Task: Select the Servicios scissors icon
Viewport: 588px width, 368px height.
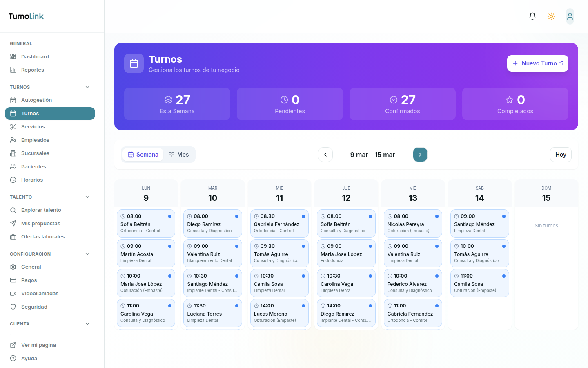Action: [13, 126]
